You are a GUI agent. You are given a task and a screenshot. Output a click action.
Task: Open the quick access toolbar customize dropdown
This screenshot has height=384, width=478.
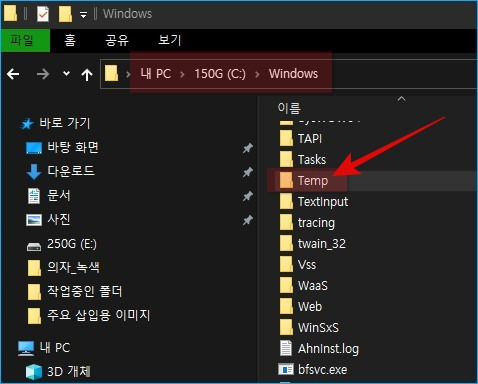tap(83, 15)
